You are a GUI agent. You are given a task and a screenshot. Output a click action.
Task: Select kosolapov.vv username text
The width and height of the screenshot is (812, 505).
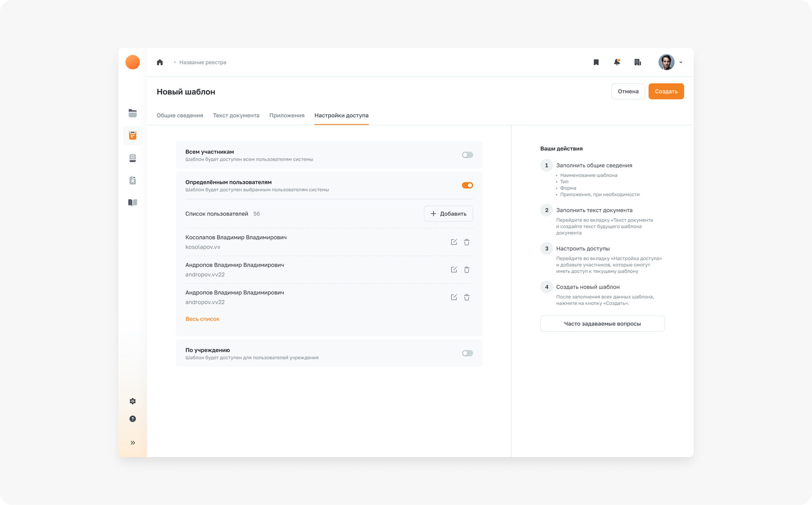click(x=203, y=247)
